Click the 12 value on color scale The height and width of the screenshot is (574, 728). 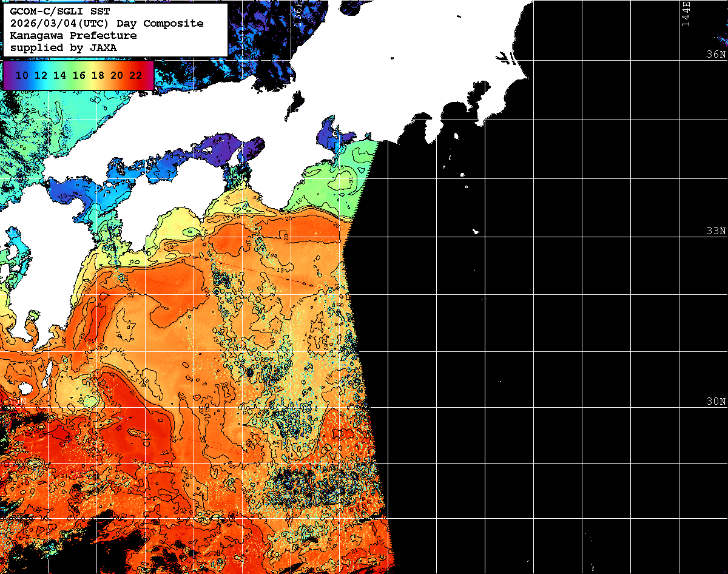(x=41, y=75)
